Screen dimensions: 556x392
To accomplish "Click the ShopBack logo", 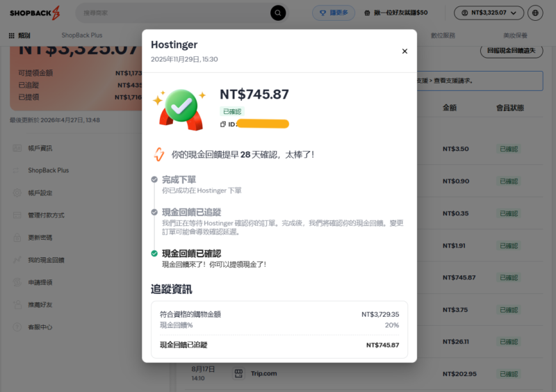I will pyautogui.click(x=35, y=13).
